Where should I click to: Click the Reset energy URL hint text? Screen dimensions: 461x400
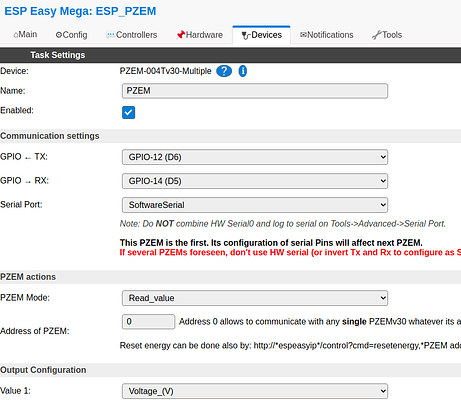pos(290,346)
